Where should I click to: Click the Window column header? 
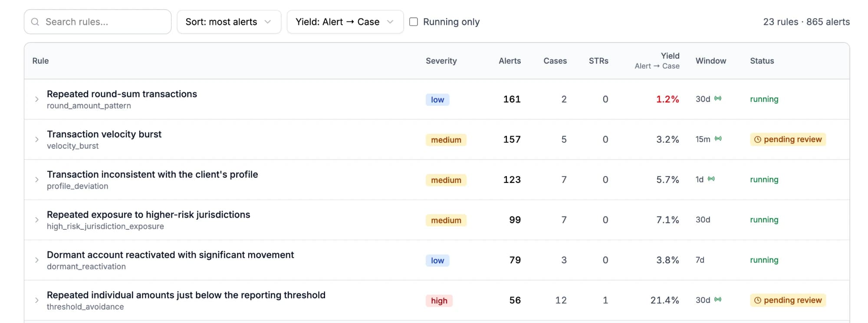point(711,61)
